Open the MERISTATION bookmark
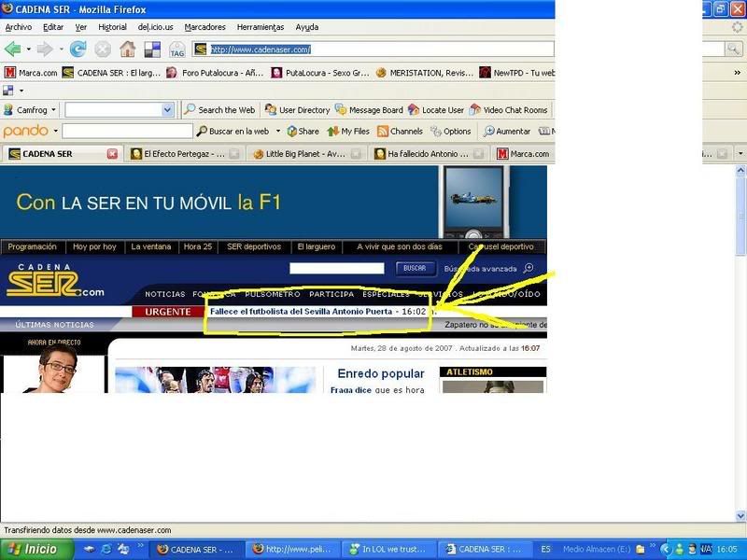Screen dimensions: 747x560 (425, 73)
